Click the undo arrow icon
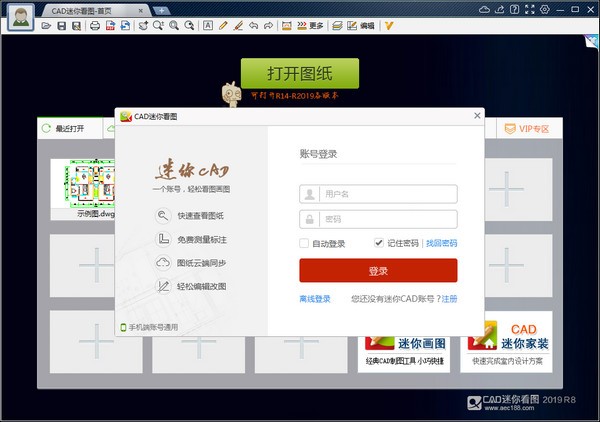 click(253, 25)
